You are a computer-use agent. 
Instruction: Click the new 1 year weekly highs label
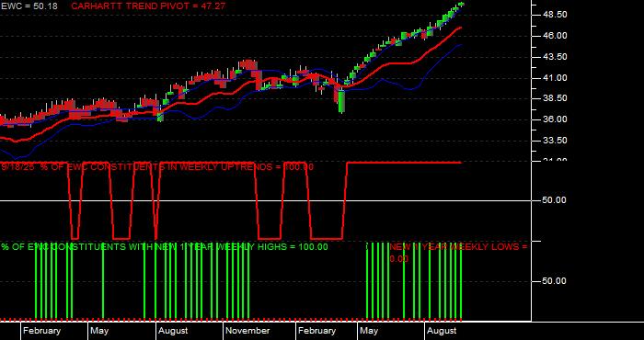pyautogui.click(x=165, y=247)
